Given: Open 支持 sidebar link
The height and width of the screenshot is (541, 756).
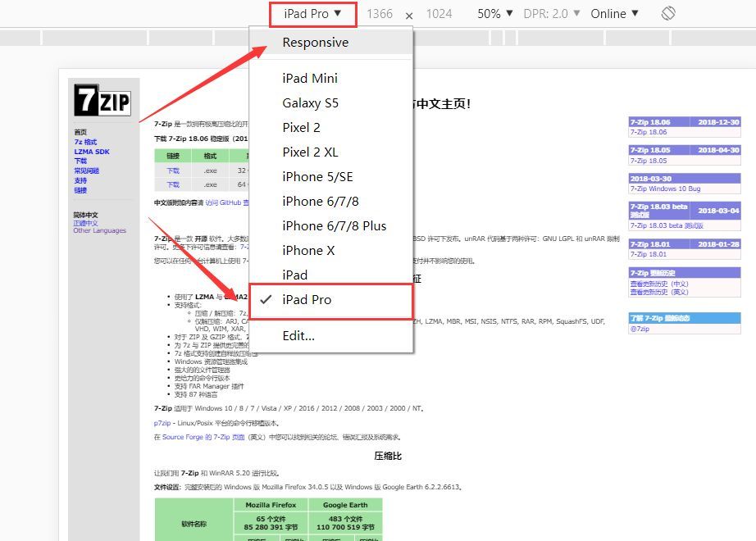Looking at the screenshot, I should [80, 180].
